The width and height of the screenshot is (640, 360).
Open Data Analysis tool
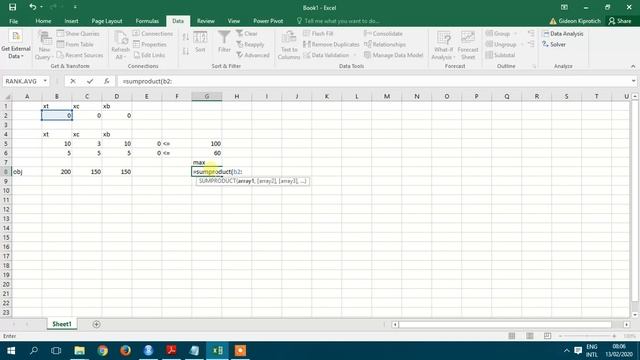pyautogui.click(x=563, y=33)
